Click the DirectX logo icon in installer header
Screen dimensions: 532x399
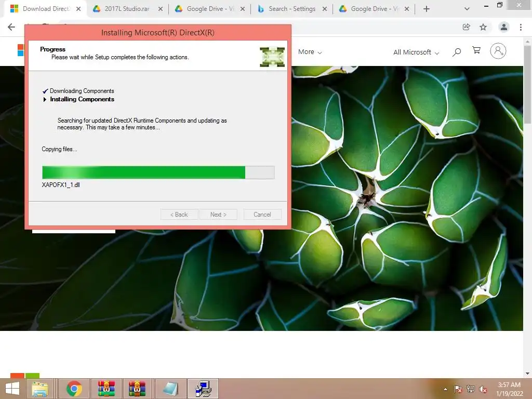coord(272,57)
